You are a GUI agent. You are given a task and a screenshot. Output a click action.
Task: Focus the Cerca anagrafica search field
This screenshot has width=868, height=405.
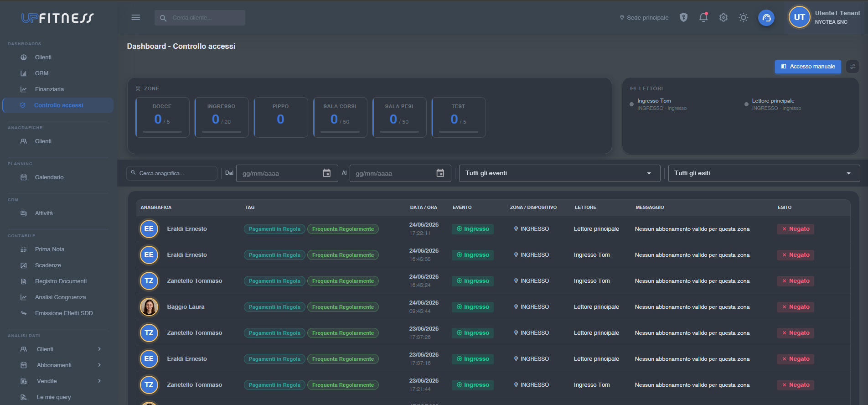172,173
